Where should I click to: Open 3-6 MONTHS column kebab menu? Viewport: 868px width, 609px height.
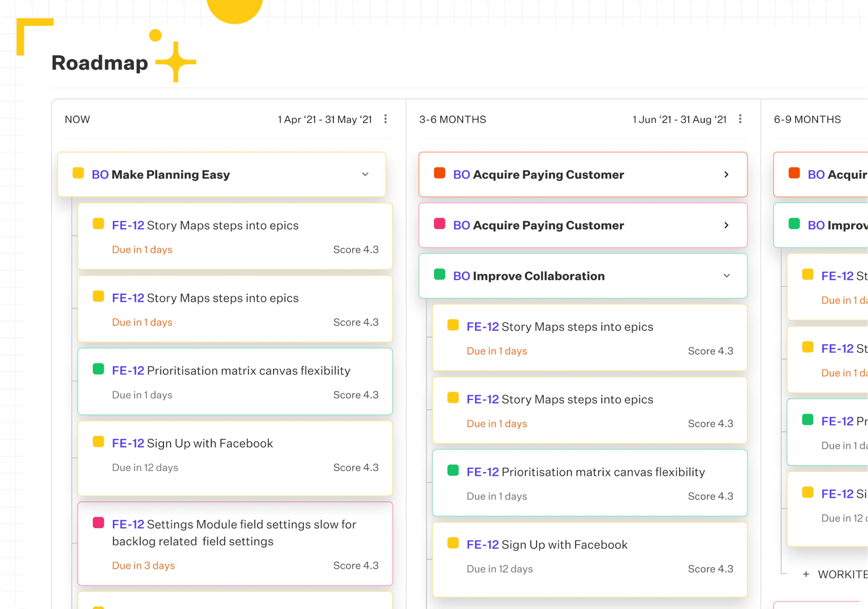[740, 119]
